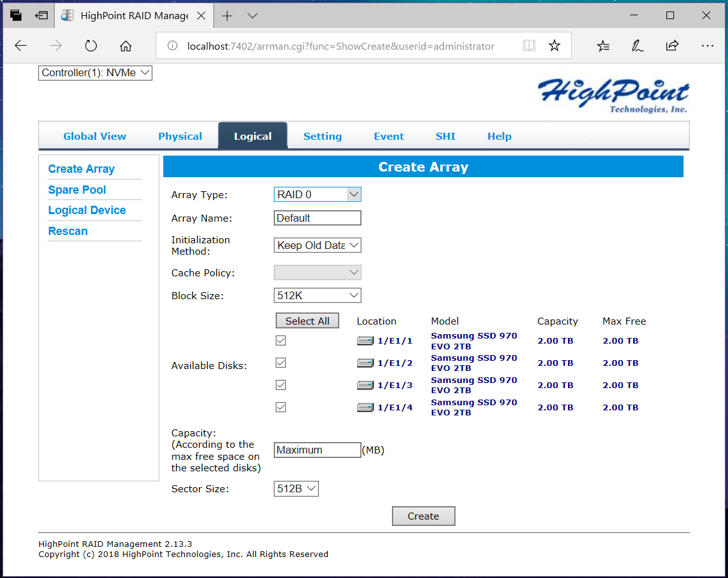728x578 pixels.
Task: Open a new browser tab
Action: click(227, 16)
